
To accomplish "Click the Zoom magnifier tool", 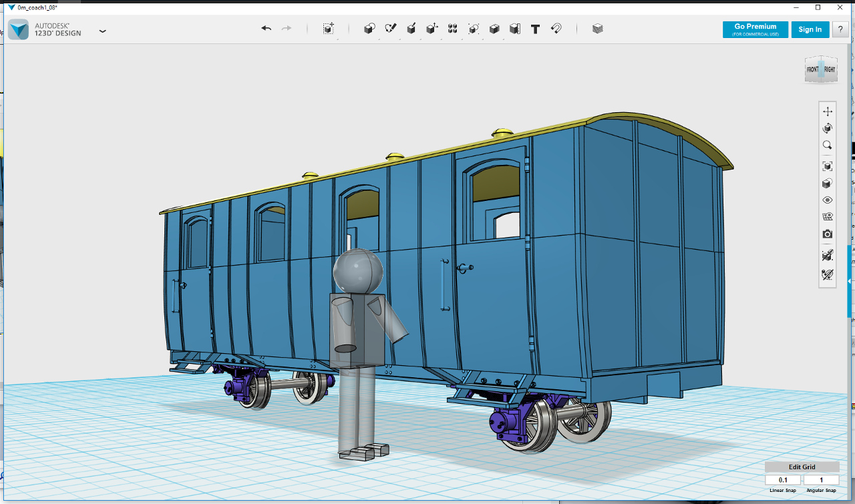I will [x=828, y=145].
